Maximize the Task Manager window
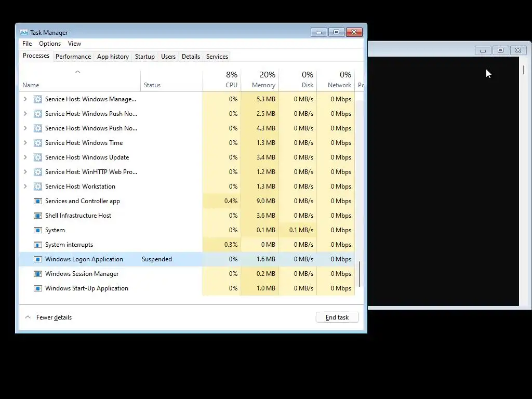 pyautogui.click(x=336, y=32)
